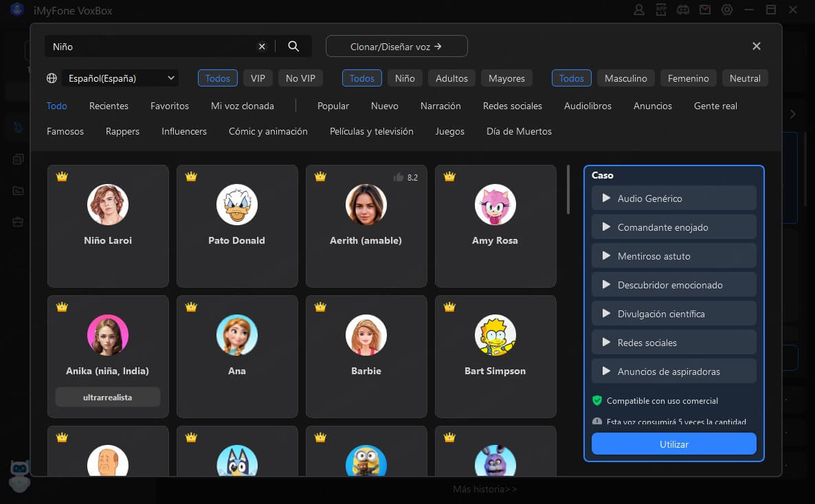Filter gender to Masculino
Screen dimensions: 815x504
coord(625,78)
